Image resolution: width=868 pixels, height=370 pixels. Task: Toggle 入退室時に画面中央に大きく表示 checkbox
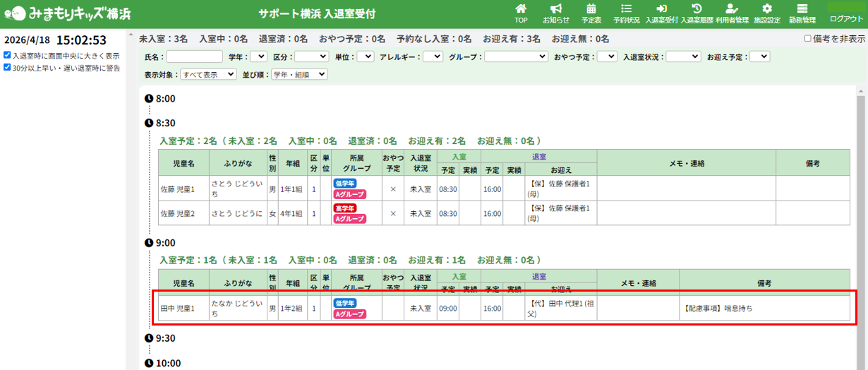pos(7,55)
